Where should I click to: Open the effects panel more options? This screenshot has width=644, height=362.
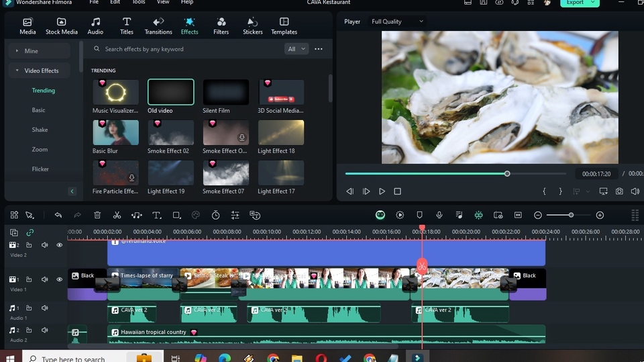coord(318,49)
